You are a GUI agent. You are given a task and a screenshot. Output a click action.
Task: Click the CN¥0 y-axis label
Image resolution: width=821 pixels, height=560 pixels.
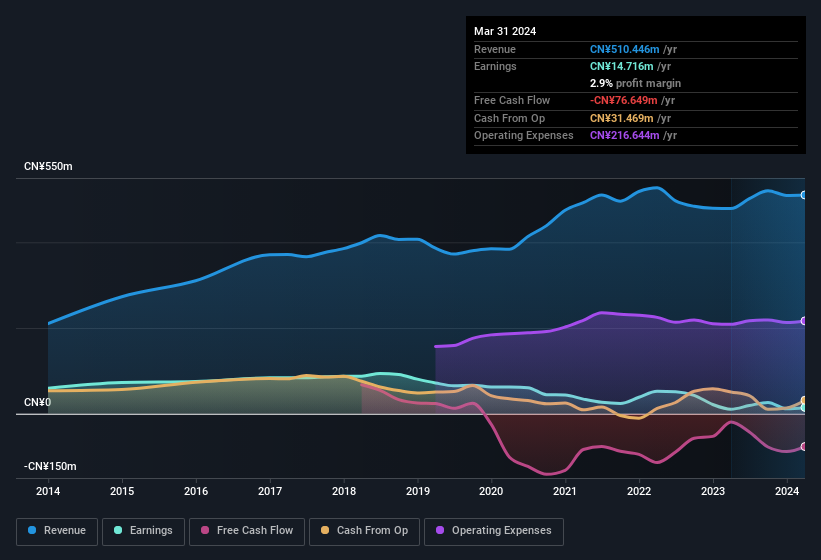37,402
